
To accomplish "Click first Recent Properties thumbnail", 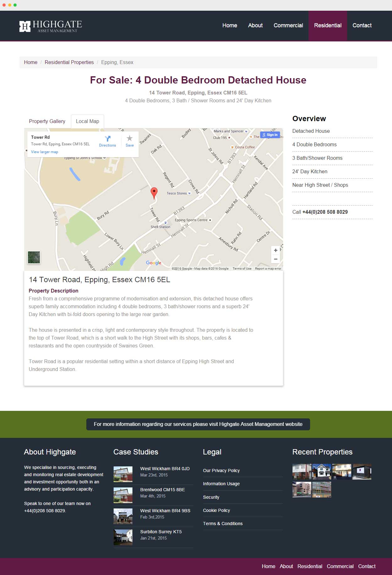I will [302, 472].
